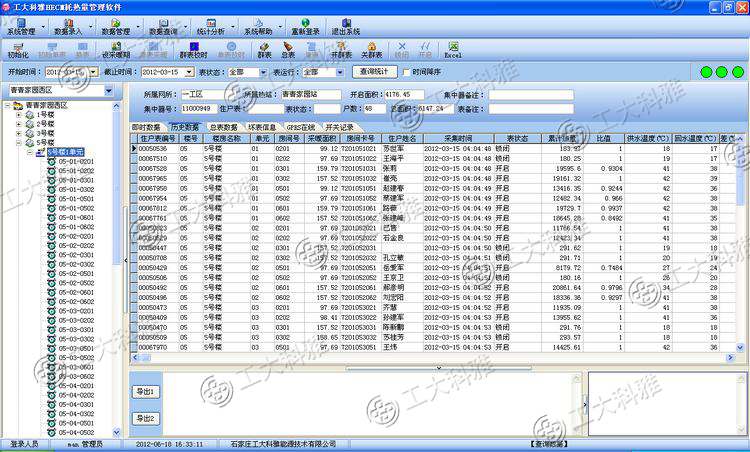Expand the 3号楼 tree node

pos(19,133)
